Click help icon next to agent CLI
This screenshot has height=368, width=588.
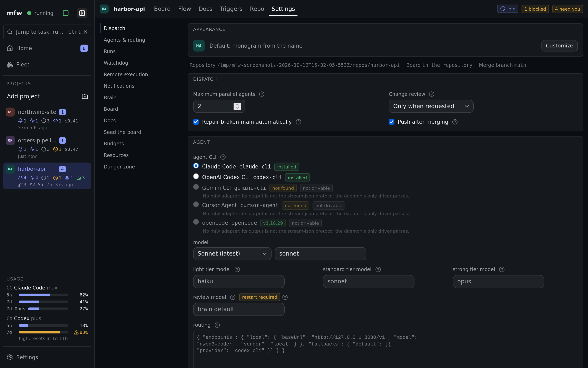pos(223,157)
